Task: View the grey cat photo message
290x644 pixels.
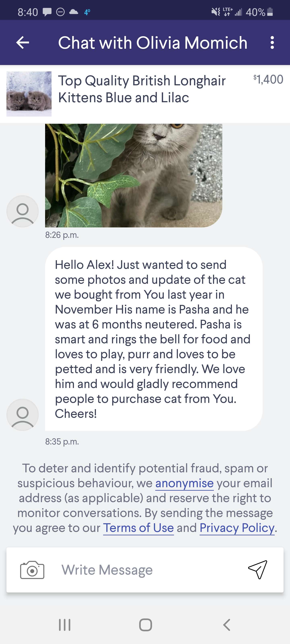Action: [x=133, y=175]
